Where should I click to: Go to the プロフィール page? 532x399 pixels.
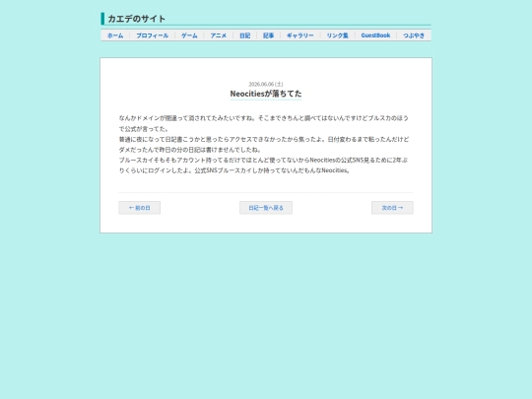(153, 35)
